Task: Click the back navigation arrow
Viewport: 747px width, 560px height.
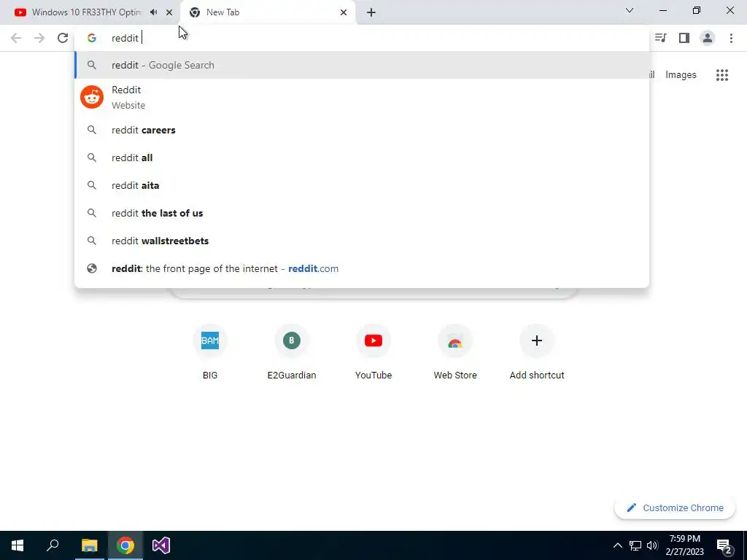Action: [16, 38]
